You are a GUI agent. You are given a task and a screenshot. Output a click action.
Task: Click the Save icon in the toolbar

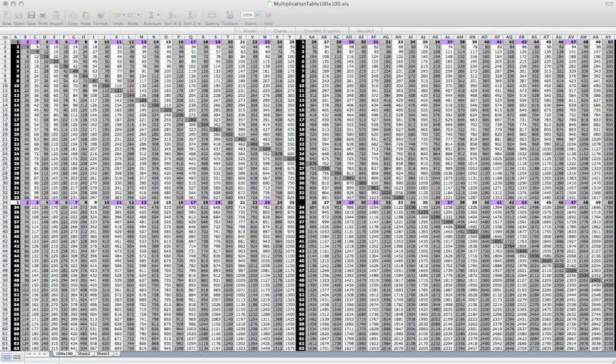click(31, 15)
